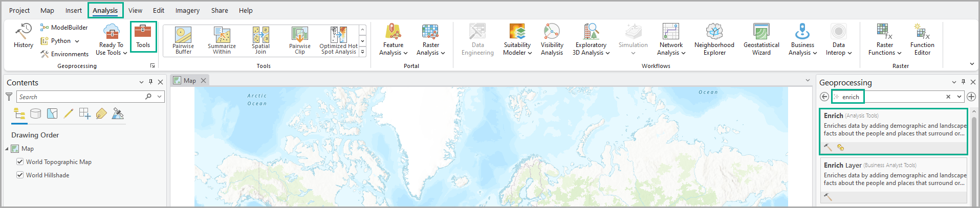
Task: Open the Imagery tab
Action: tap(187, 10)
